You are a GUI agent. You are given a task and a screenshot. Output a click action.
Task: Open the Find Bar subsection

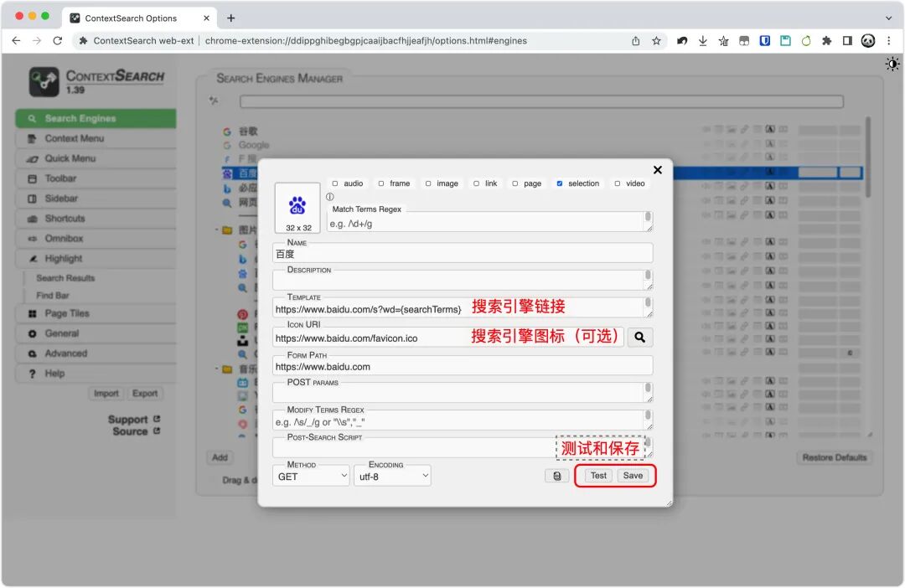(53, 296)
